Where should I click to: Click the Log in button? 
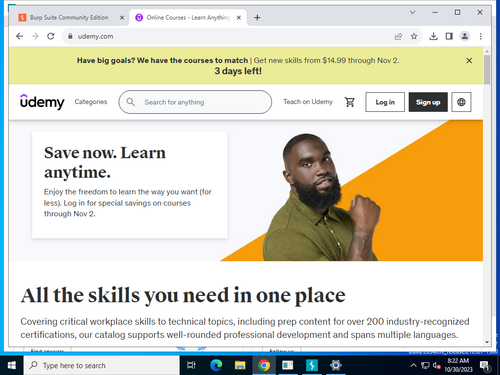tap(385, 102)
